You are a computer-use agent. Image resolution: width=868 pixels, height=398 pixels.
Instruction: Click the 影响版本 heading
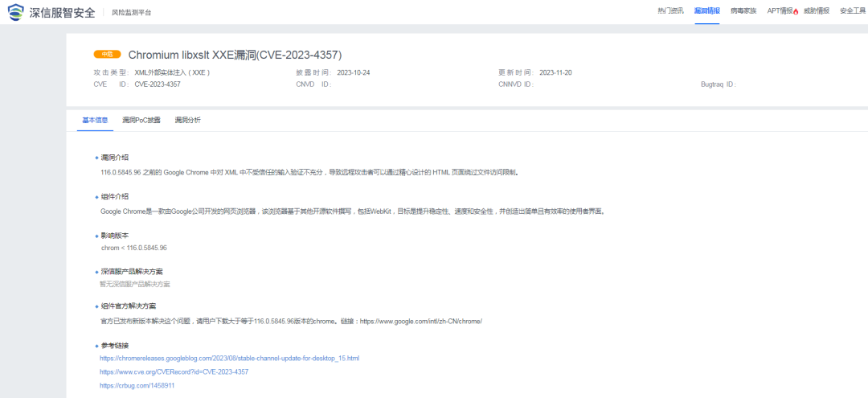pos(115,236)
